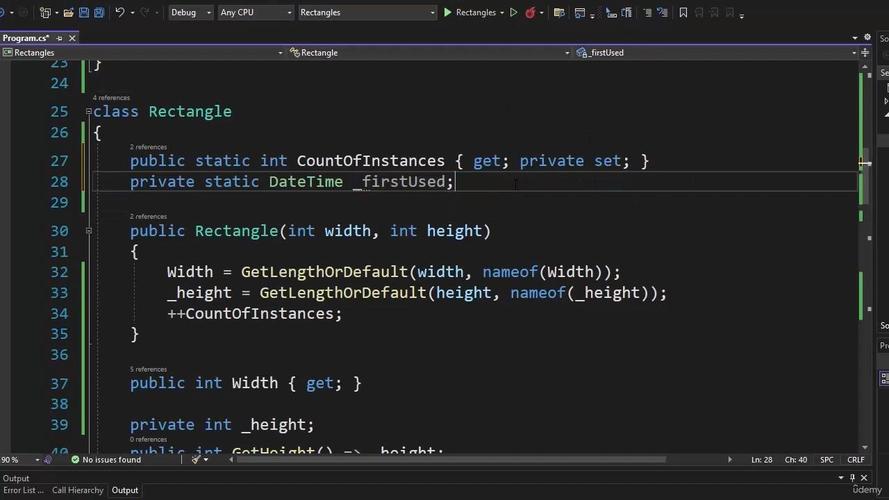Close the Output panel
Image resolution: width=889 pixels, height=500 pixels.
864,478
